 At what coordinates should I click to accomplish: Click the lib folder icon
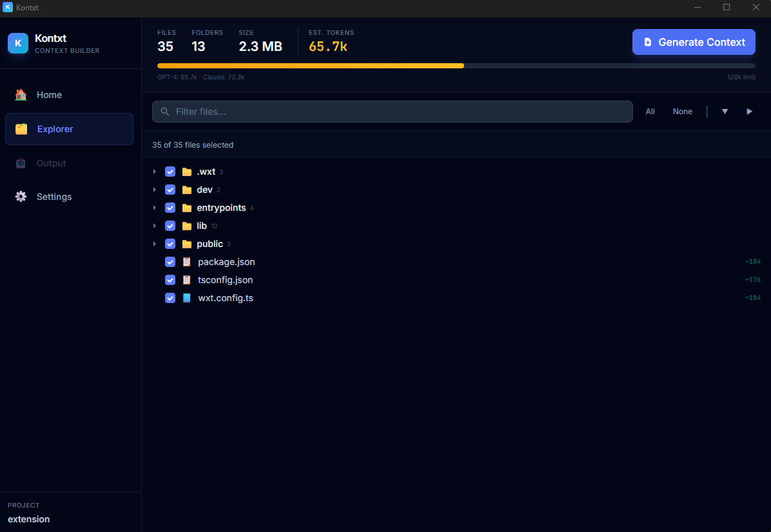[187, 226]
